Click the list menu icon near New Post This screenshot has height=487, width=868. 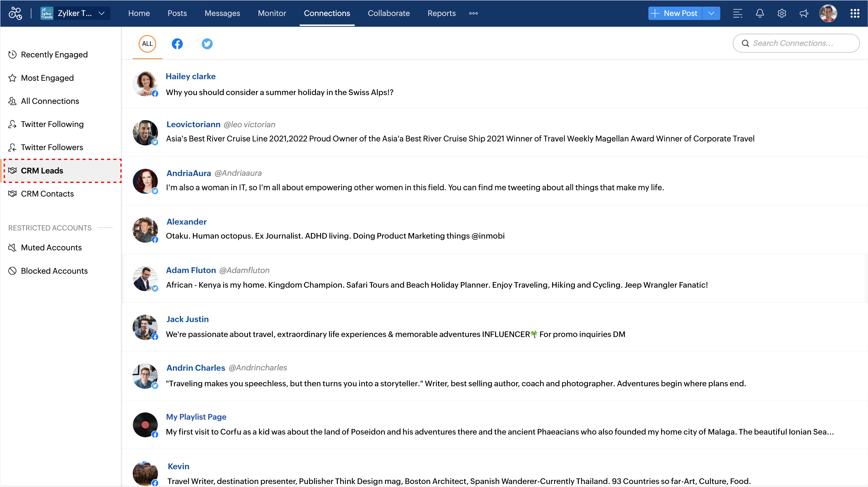pos(738,13)
